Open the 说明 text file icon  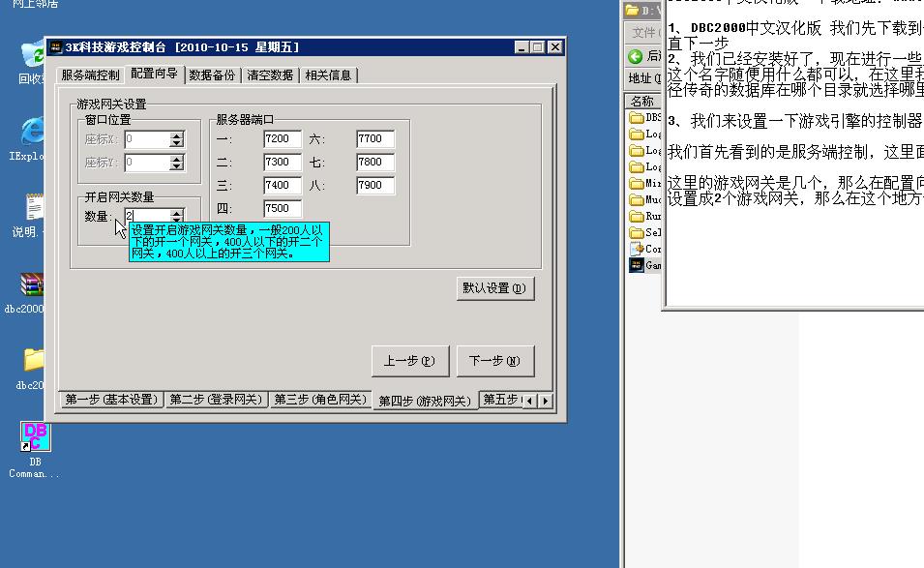[34, 207]
